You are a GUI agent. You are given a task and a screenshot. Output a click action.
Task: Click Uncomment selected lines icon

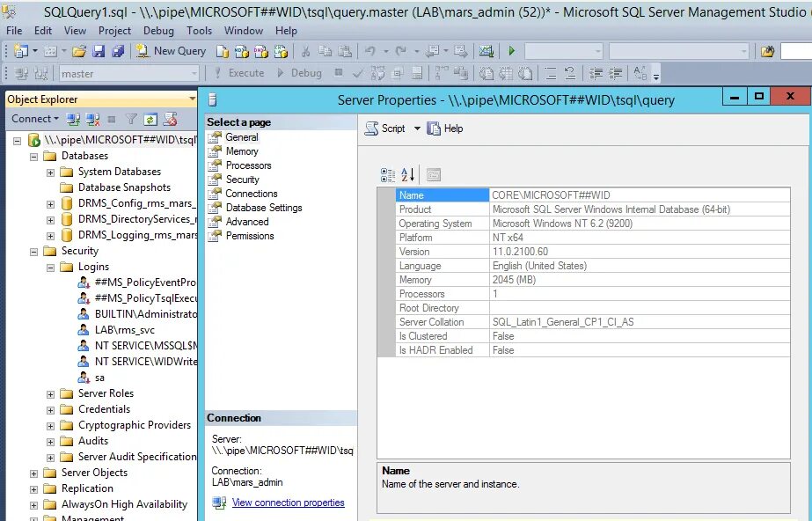570,74
